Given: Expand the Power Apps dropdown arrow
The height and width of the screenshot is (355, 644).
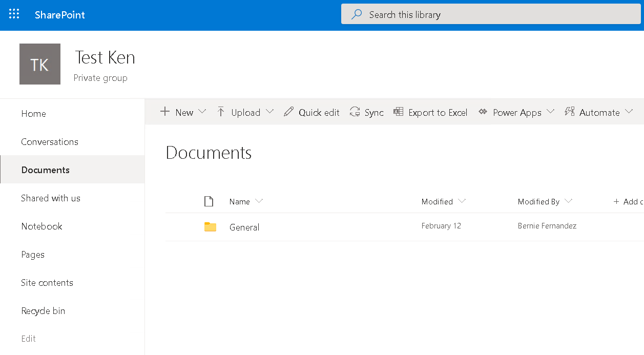Looking at the screenshot, I should point(550,112).
